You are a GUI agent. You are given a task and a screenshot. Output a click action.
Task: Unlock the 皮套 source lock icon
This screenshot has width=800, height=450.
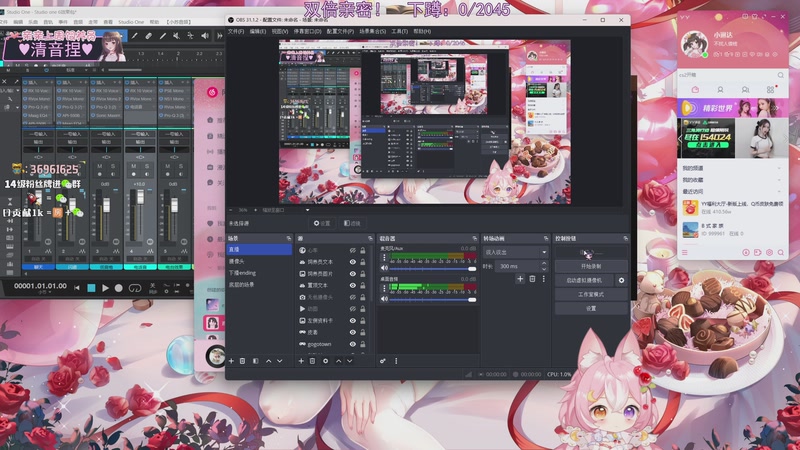click(363, 332)
